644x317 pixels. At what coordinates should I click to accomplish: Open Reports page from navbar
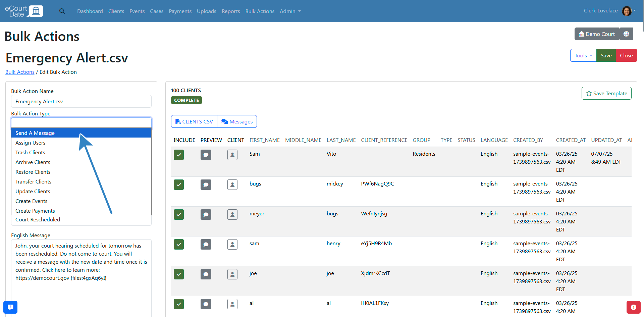tap(231, 11)
